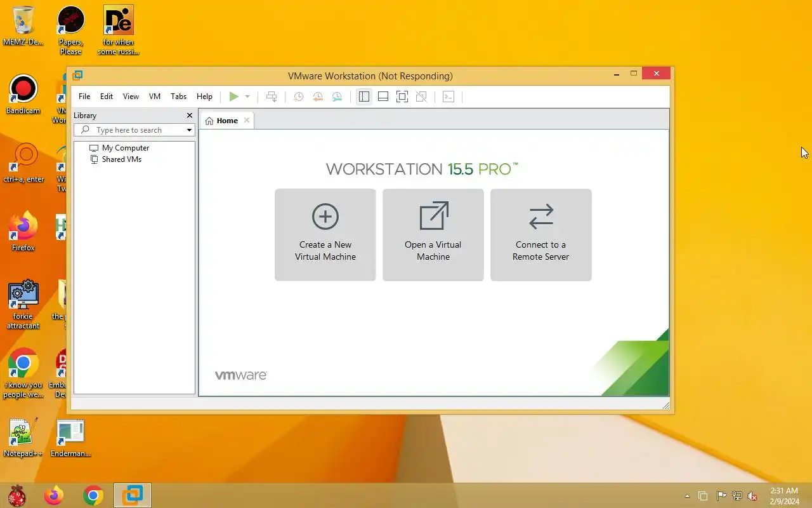Image resolution: width=812 pixels, height=508 pixels.
Task: Click the Action Center flag tray icon
Action: 721,496
